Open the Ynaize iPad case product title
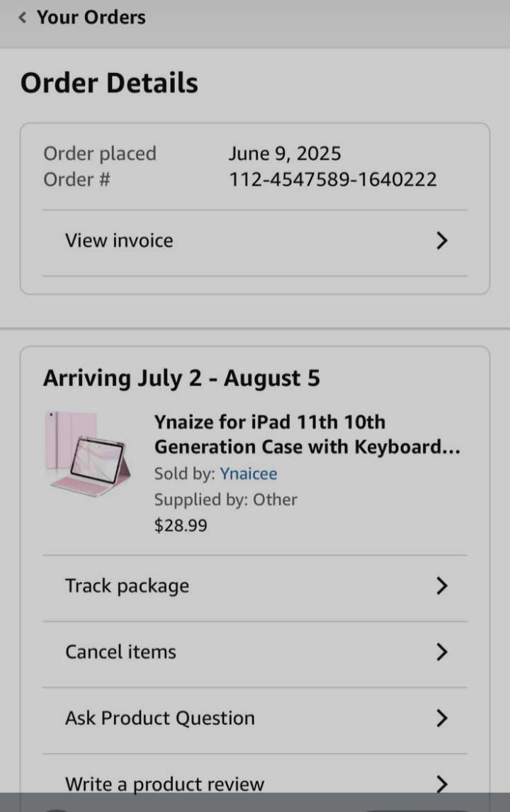The image size is (510, 812). tap(307, 434)
